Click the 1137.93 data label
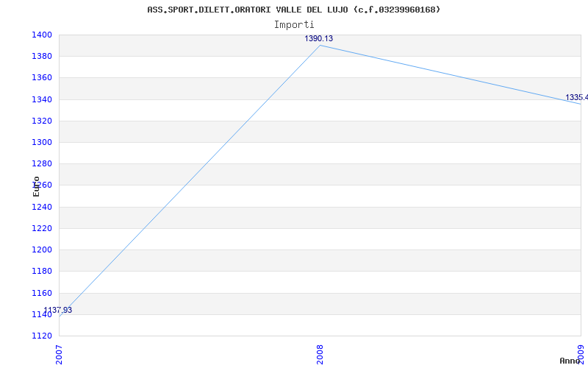The height and width of the screenshot is (368, 588). (58, 310)
